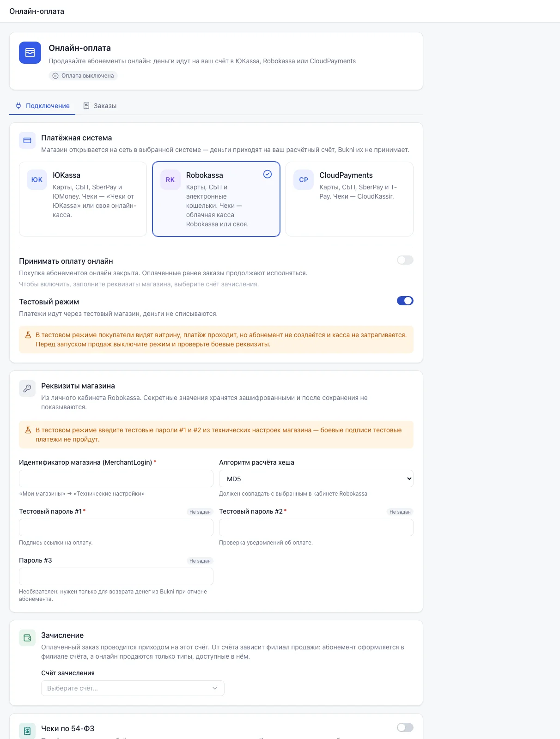This screenshot has width=560, height=739.
Task: Click the key icon beside Реквизиты магазина
Action: [27, 388]
